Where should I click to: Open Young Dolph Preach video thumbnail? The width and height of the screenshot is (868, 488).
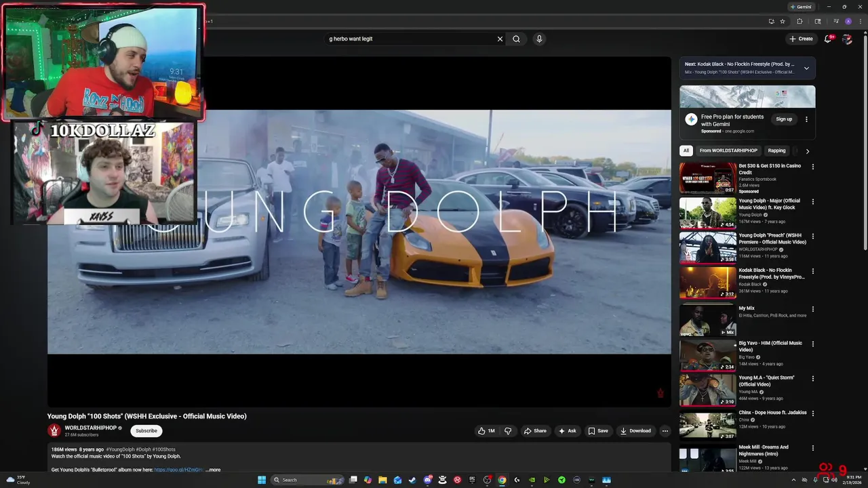click(x=707, y=247)
